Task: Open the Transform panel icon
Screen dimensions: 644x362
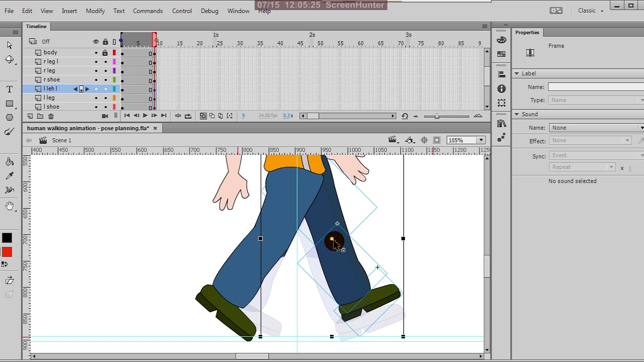Action: point(502,103)
